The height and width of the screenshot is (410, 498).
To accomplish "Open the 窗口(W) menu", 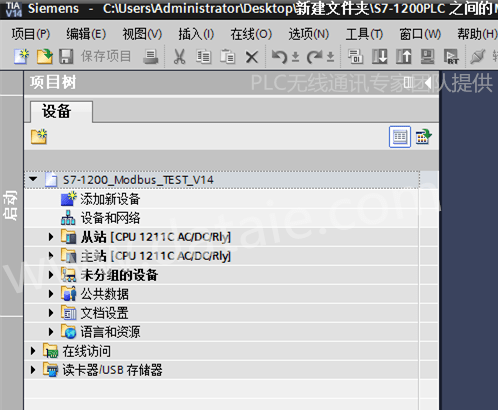I will (420, 34).
